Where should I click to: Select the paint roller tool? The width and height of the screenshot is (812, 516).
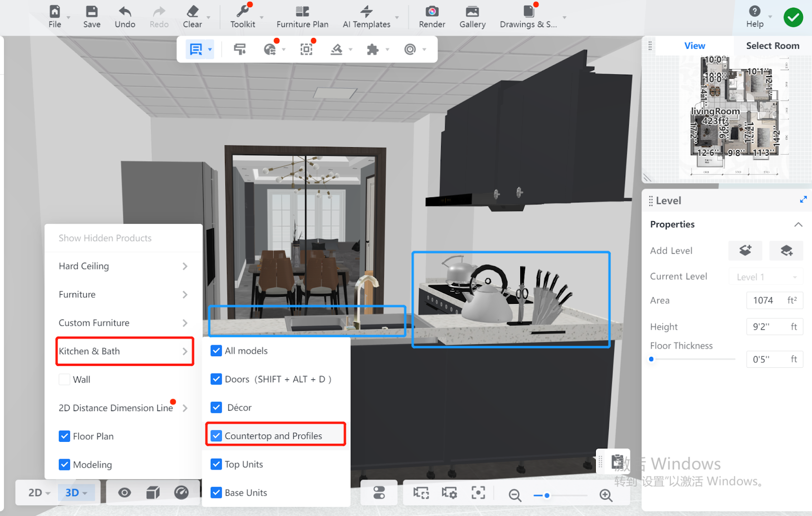coord(240,49)
